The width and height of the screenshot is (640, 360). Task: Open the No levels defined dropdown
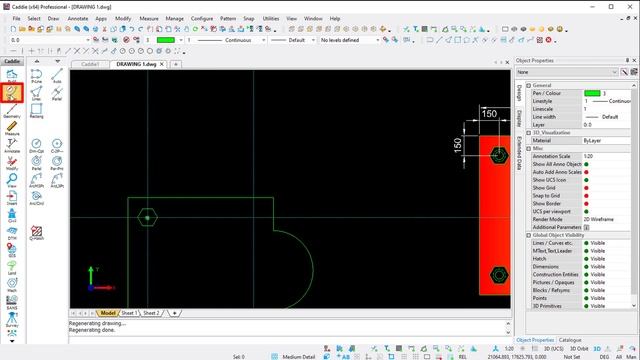pos(378,40)
